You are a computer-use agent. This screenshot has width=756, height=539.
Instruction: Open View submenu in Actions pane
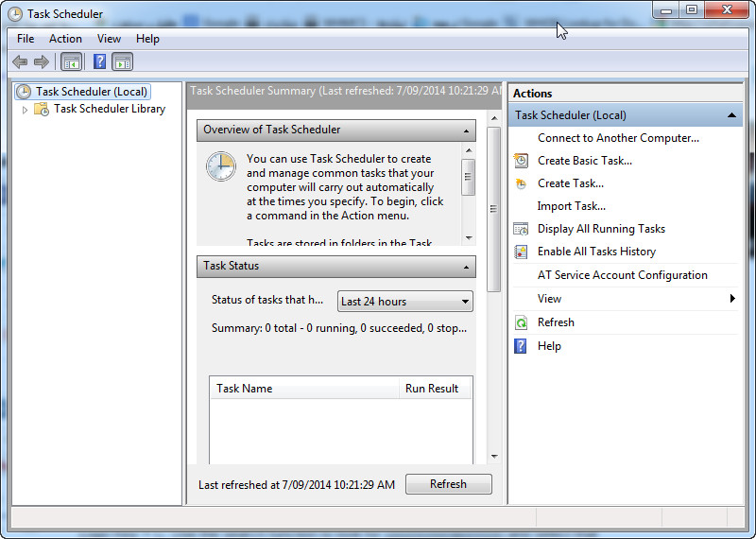coord(625,299)
